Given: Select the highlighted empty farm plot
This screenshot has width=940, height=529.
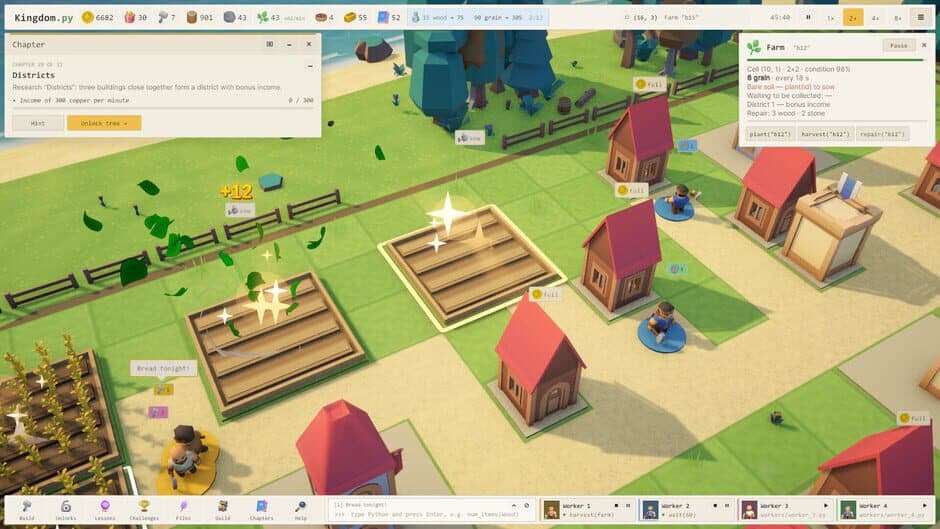Looking at the screenshot, I should 472,267.
